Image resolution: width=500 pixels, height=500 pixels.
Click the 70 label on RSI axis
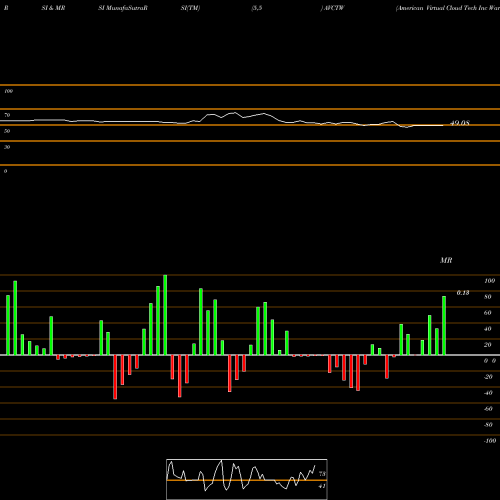[x=7, y=115]
